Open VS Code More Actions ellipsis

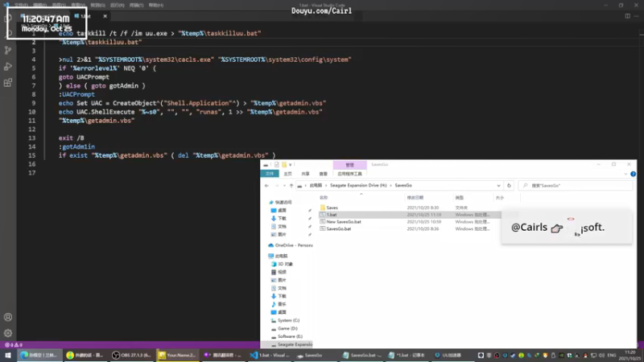click(637, 16)
